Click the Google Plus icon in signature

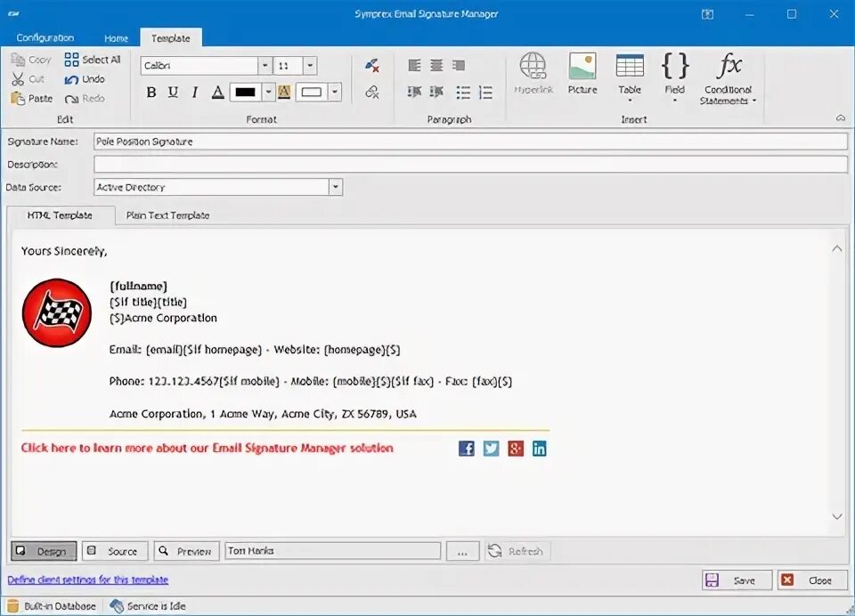coord(516,448)
